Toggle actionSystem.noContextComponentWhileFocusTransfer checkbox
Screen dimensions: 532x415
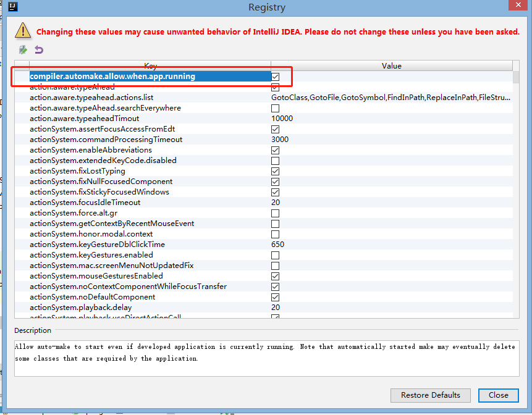tap(275, 287)
